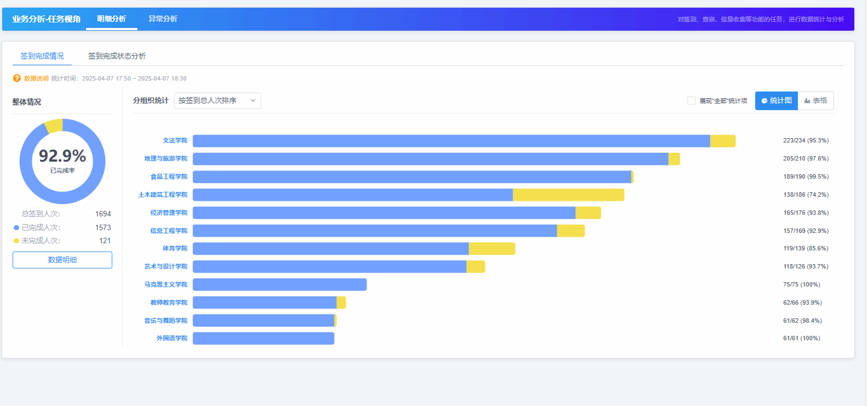The image size is (868, 406).
Task: Click the 文法学院 organization link
Action: tap(175, 141)
